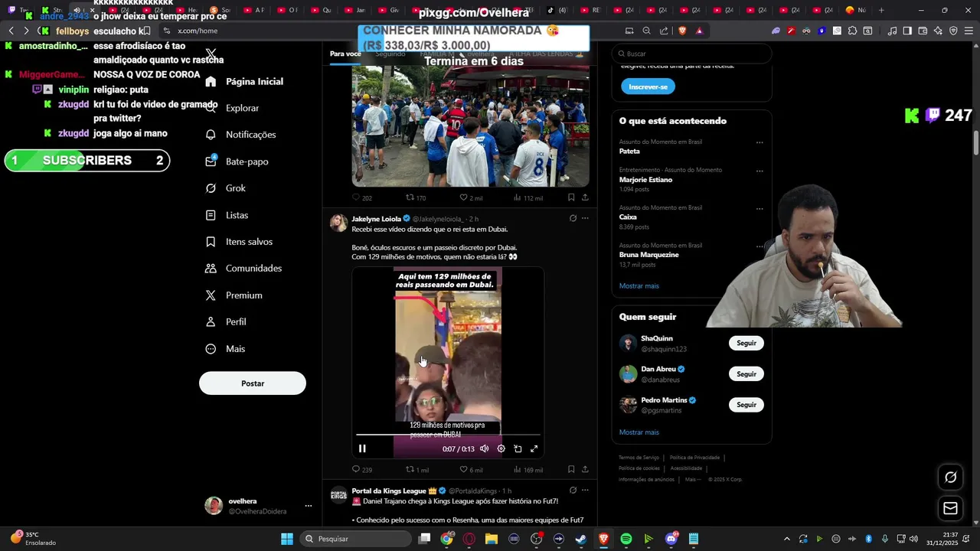Open Grok icon on Jakelyne Loiola's post
This screenshot has height=551, width=980.
click(573, 218)
